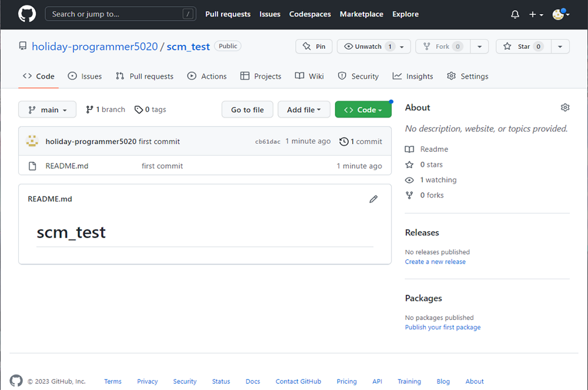Open the footer Terms link

(113, 381)
